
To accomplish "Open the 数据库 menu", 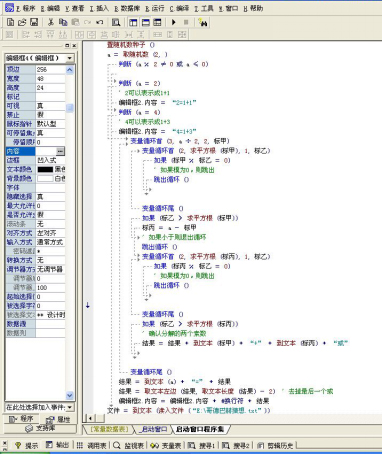I will tap(127, 8).
